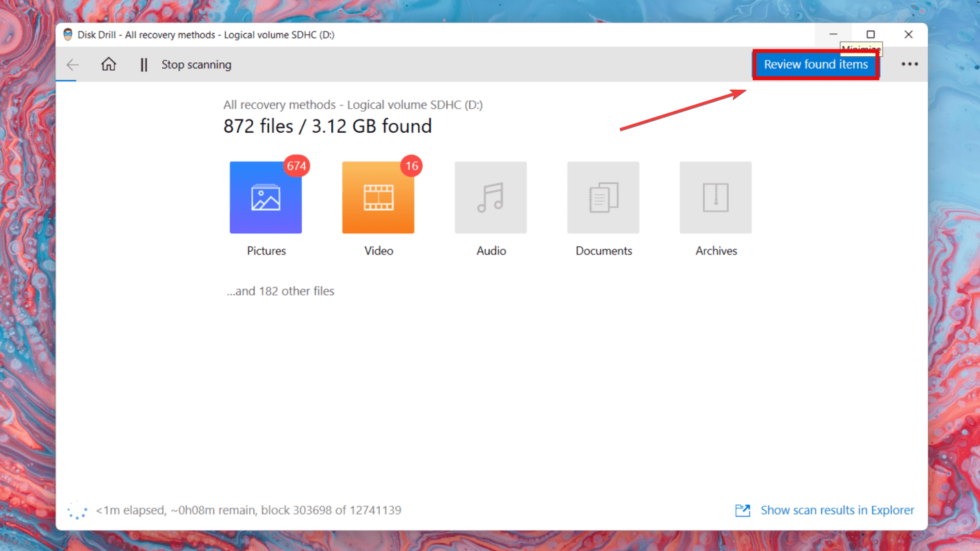This screenshot has height=551, width=980.
Task: Click Review found items button
Action: (816, 64)
